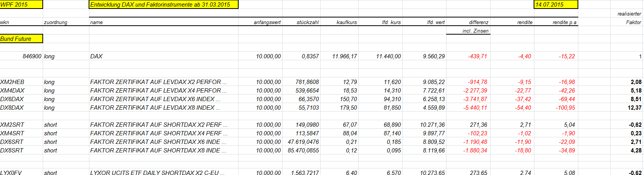
Task: Select the 'SHORTDAX X2 PERF' certificate name
Action: (159, 125)
